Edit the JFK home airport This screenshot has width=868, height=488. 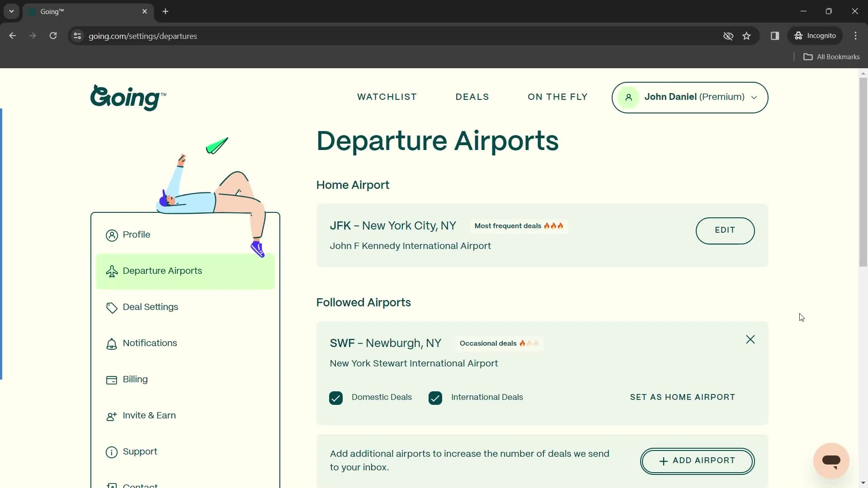tap(725, 230)
